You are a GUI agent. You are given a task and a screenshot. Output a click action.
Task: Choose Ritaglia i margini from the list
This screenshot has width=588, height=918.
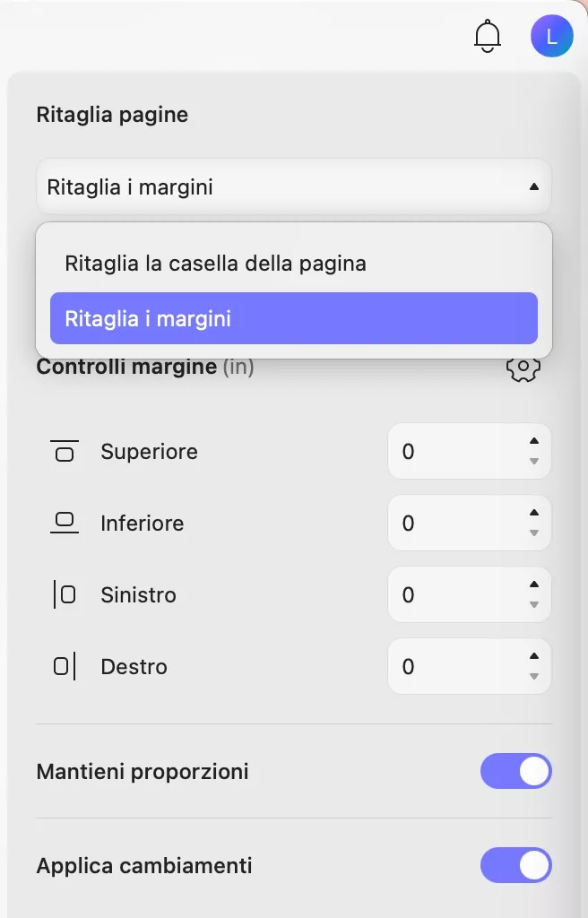[x=293, y=317]
